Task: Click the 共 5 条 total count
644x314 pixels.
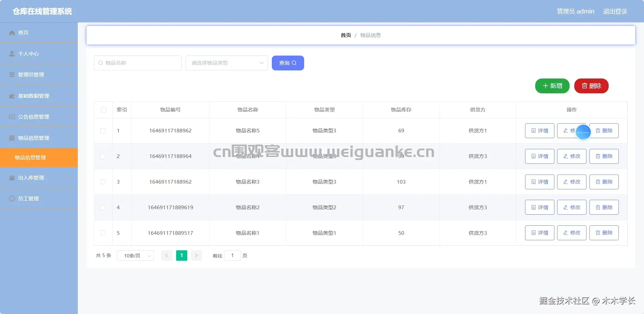Action: pos(103,256)
